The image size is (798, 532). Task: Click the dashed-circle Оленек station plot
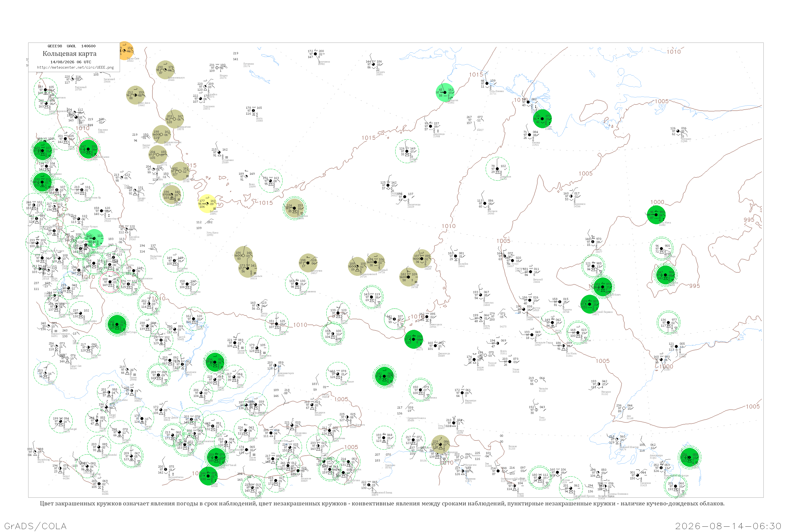click(407, 151)
